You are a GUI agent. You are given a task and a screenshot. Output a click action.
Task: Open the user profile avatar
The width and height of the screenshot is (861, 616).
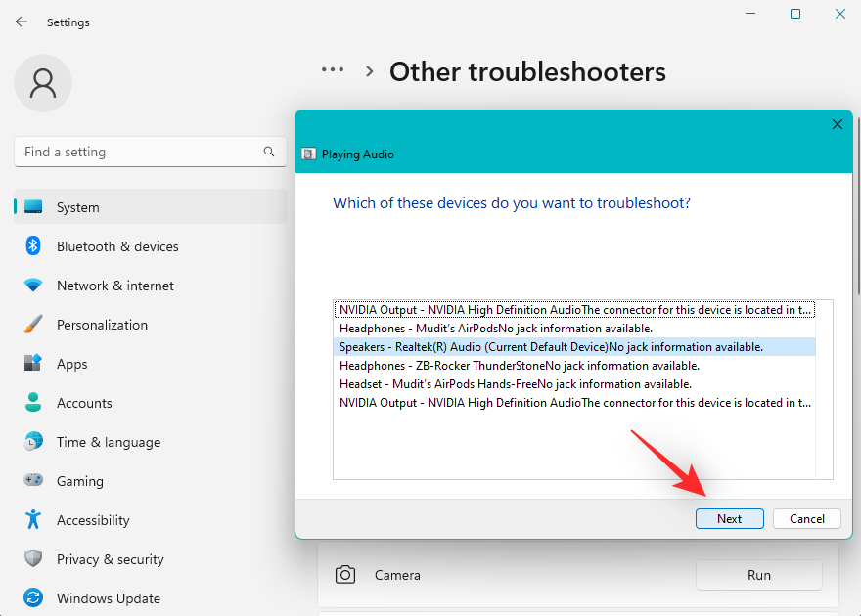point(43,83)
